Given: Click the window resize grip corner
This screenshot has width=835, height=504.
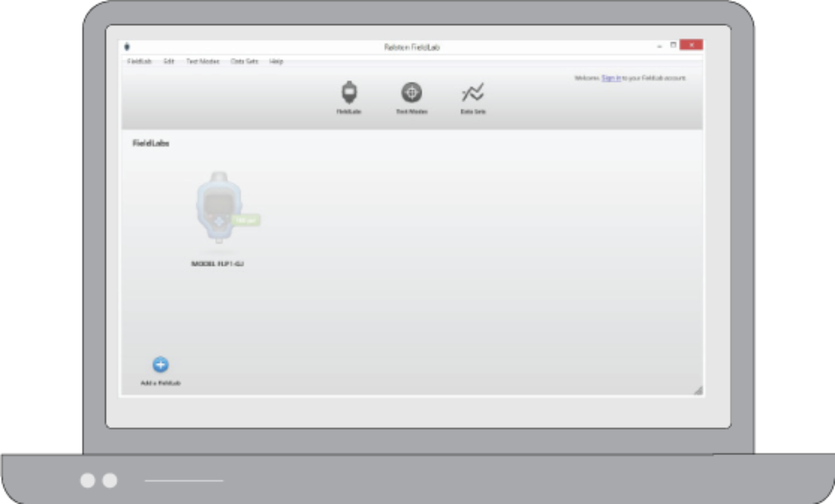Looking at the screenshot, I should [x=698, y=391].
